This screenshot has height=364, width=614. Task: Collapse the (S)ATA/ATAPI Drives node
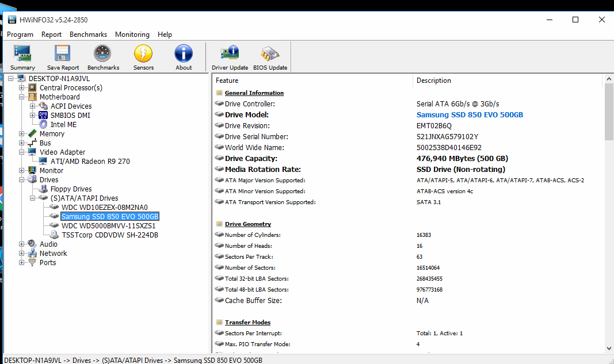tap(32, 198)
